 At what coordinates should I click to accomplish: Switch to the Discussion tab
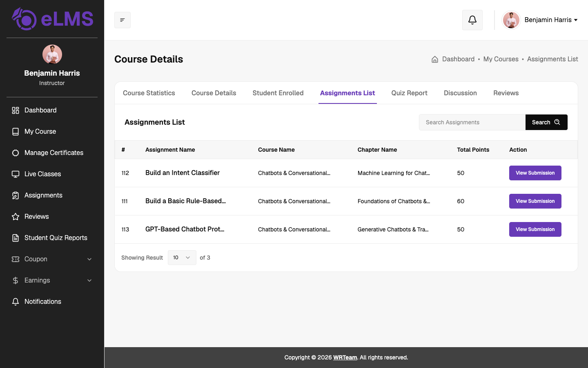pos(460,93)
